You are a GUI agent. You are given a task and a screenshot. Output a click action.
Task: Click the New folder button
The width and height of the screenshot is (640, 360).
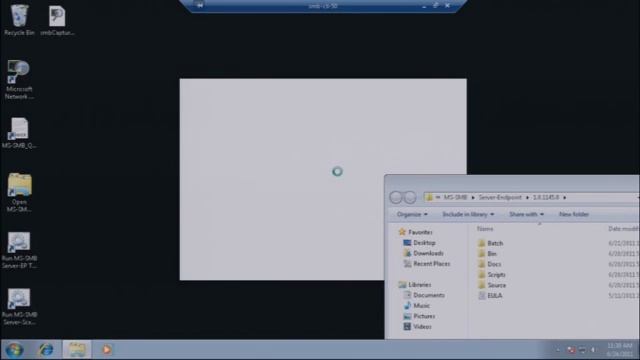pos(573,214)
